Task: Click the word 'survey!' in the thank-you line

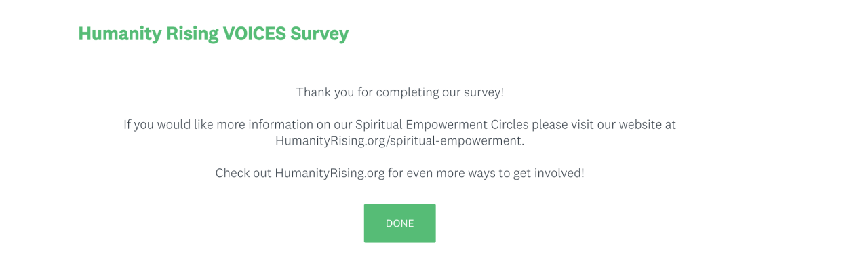Action: (x=483, y=92)
